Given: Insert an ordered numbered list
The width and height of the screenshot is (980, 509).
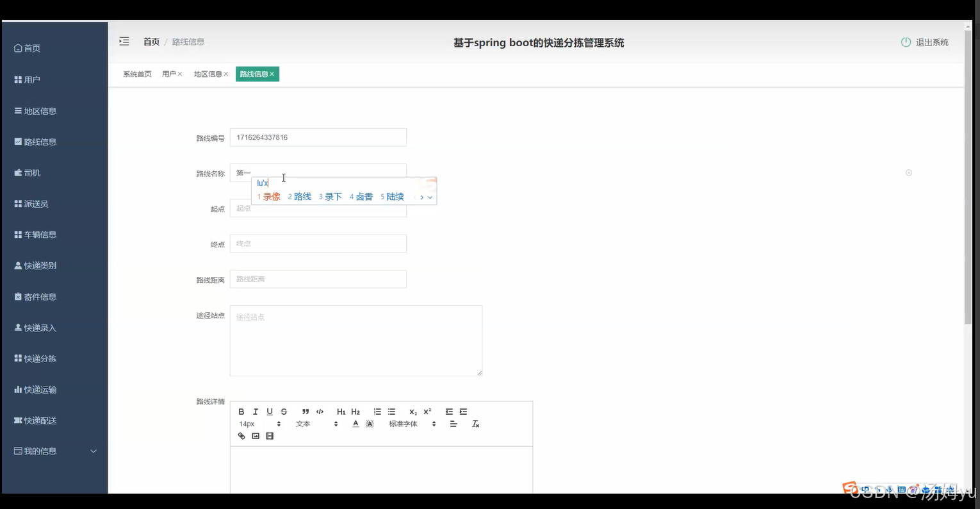Looking at the screenshot, I should [x=377, y=412].
